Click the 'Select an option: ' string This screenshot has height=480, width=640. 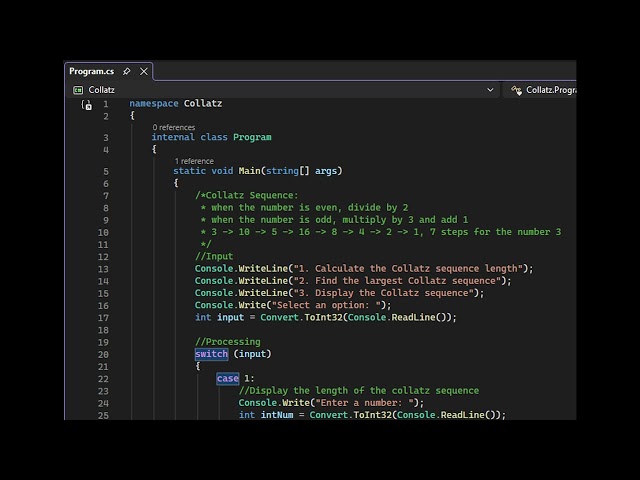pyautogui.click(x=326, y=305)
